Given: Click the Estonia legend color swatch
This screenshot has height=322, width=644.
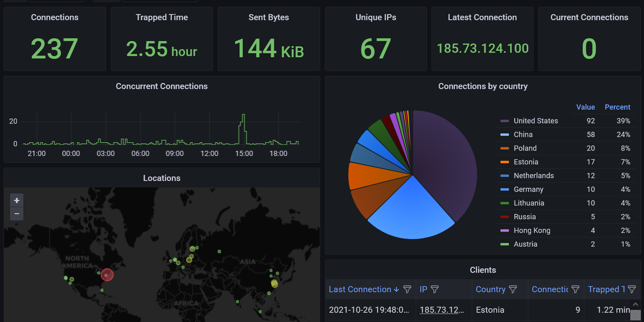Looking at the screenshot, I should tap(504, 162).
